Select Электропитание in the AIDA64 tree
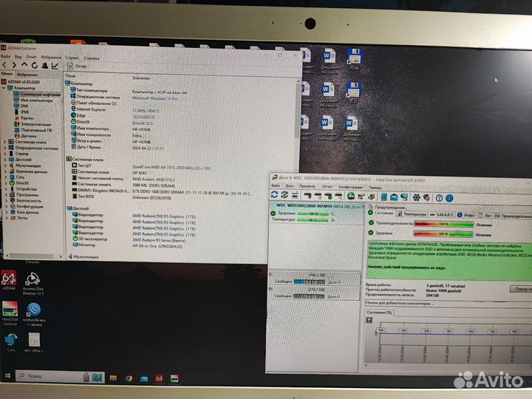The height and width of the screenshot is (399, 532). 33,124
